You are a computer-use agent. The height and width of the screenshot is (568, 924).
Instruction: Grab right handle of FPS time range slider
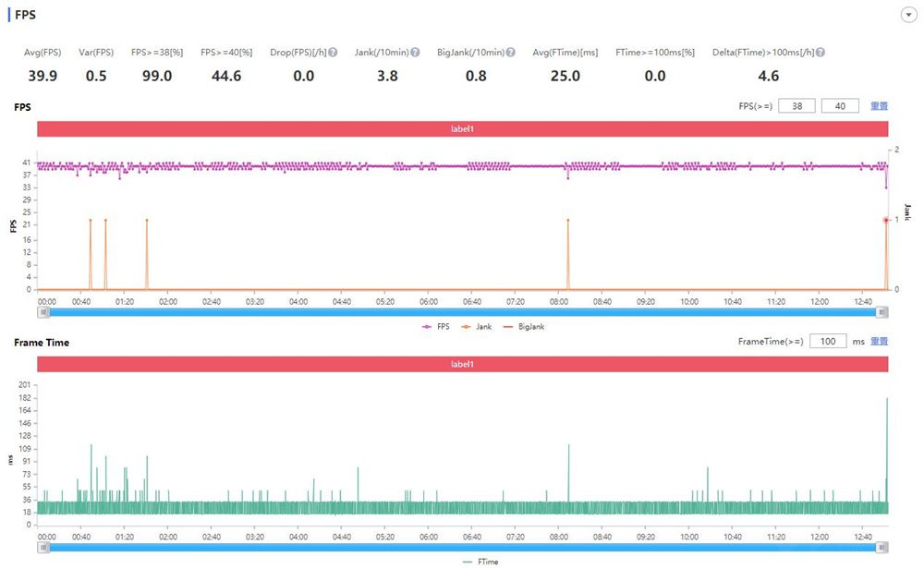click(x=881, y=312)
